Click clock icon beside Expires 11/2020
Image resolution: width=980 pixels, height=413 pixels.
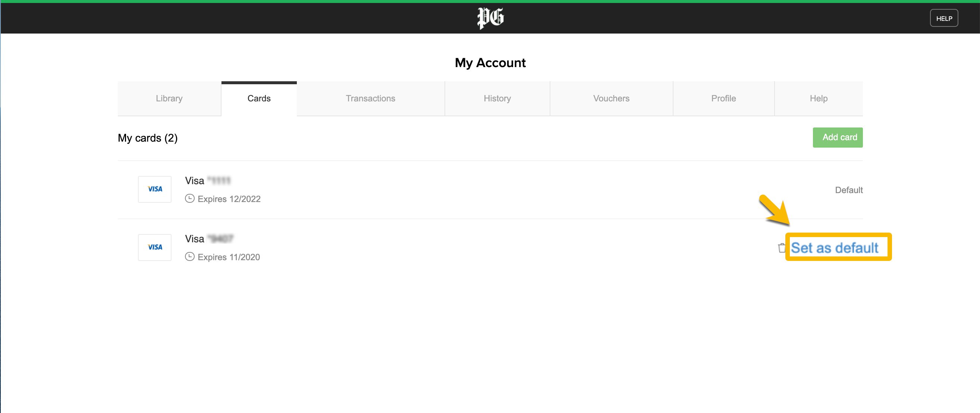tap(189, 257)
